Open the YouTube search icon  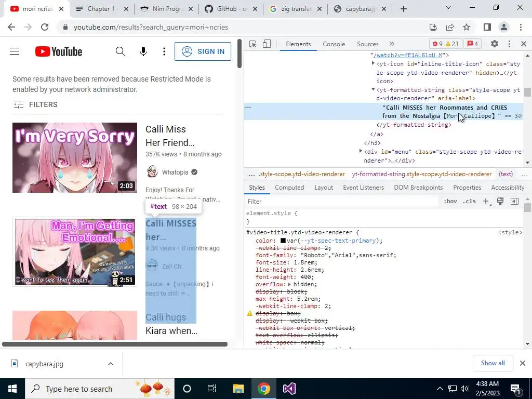click(121, 51)
